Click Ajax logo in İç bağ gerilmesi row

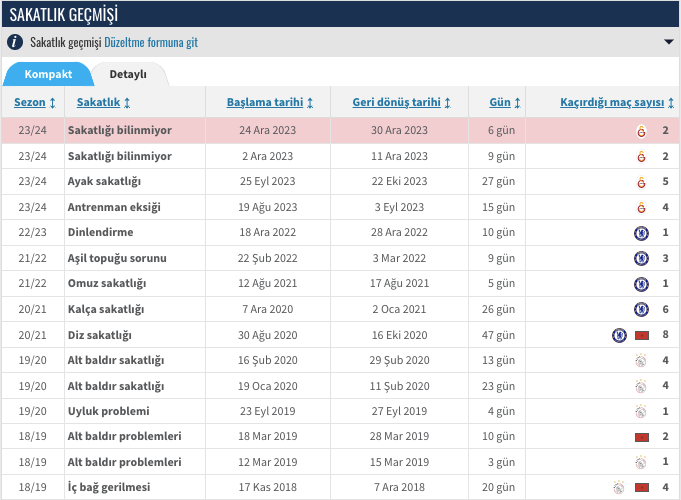(x=619, y=487)
